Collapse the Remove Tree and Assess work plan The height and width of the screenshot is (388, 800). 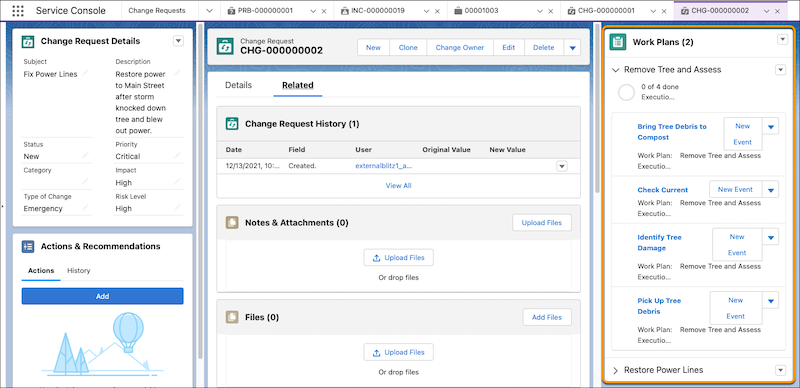(615, 69)
